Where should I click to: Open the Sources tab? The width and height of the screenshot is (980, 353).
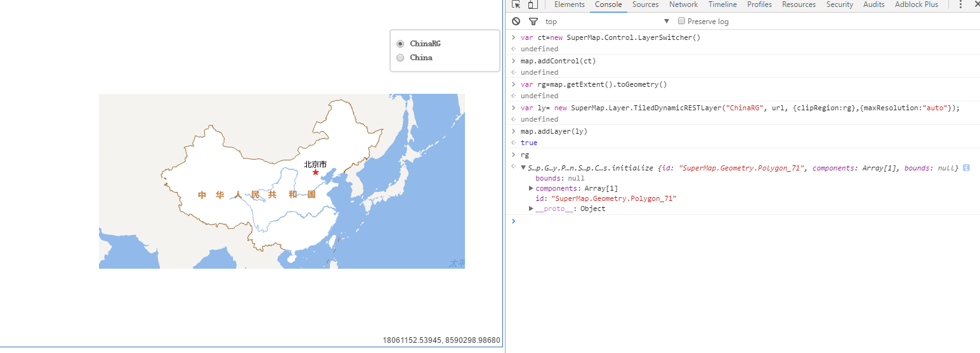coord(645,4)
